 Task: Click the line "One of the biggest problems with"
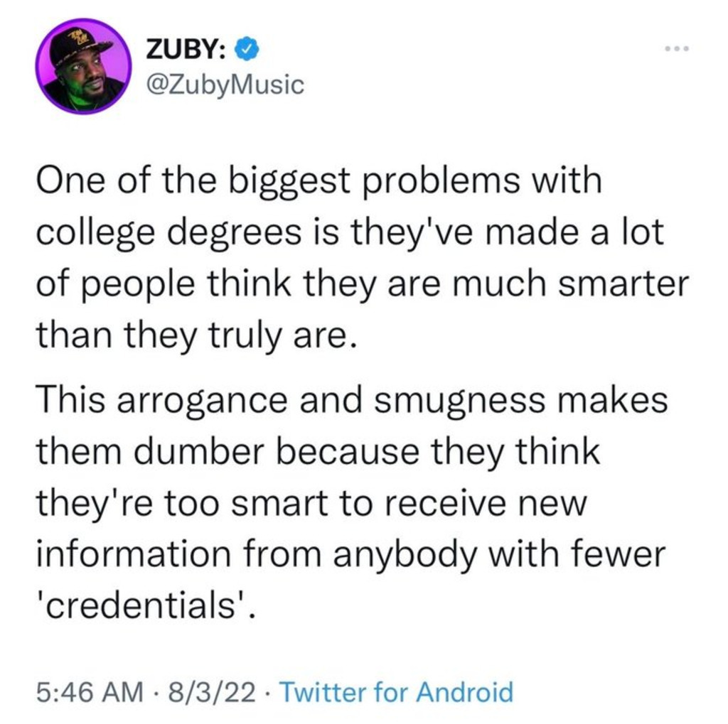(x=319, y=181)
